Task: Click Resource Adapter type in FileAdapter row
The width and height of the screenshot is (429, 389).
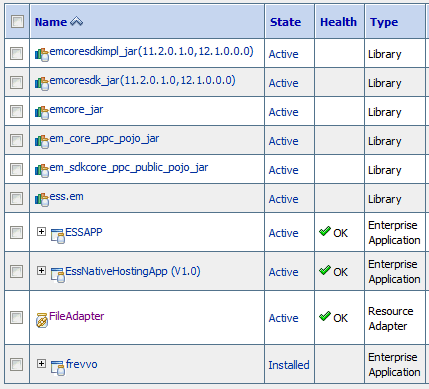Action: coord(391,318)
